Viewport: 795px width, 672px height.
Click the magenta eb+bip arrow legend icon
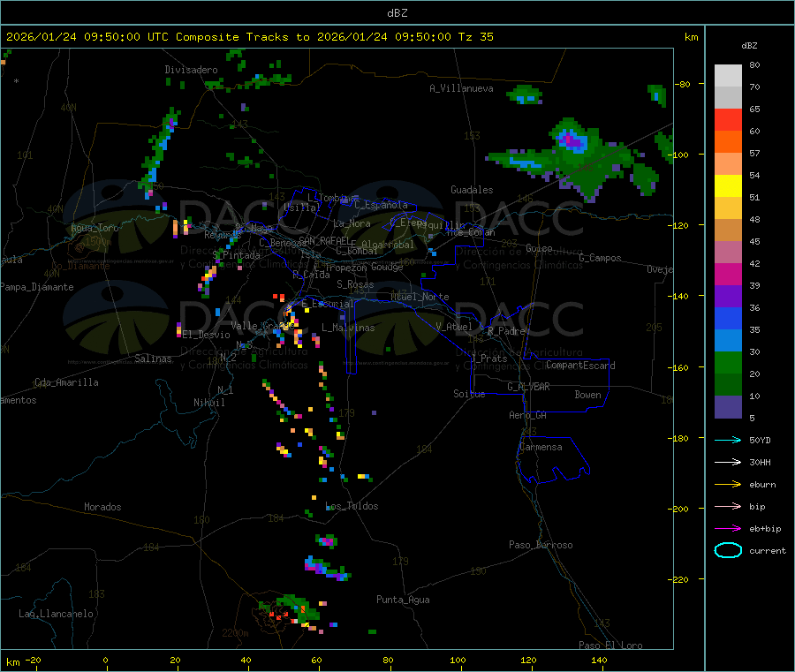coord(728,528)
